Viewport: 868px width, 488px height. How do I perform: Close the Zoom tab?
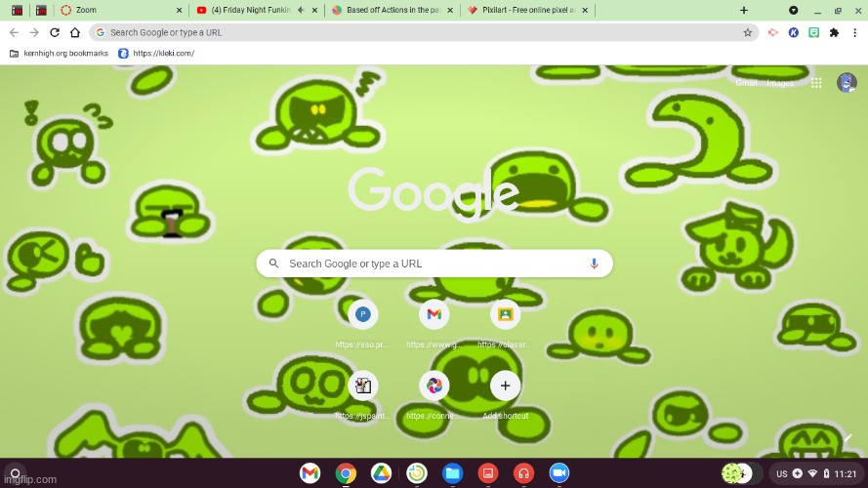179,10
